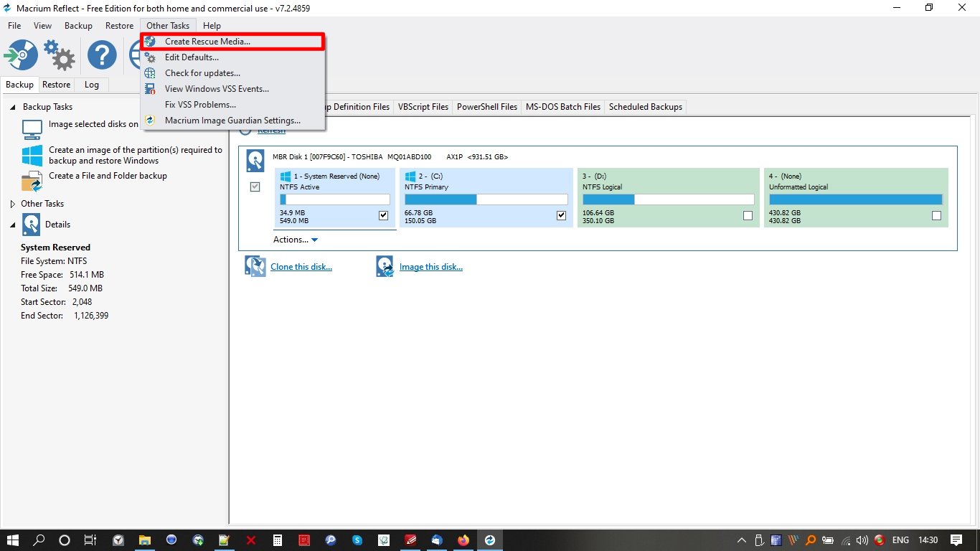Open the Help menu
Screen dimensions: 980x551
coord(212,26)
